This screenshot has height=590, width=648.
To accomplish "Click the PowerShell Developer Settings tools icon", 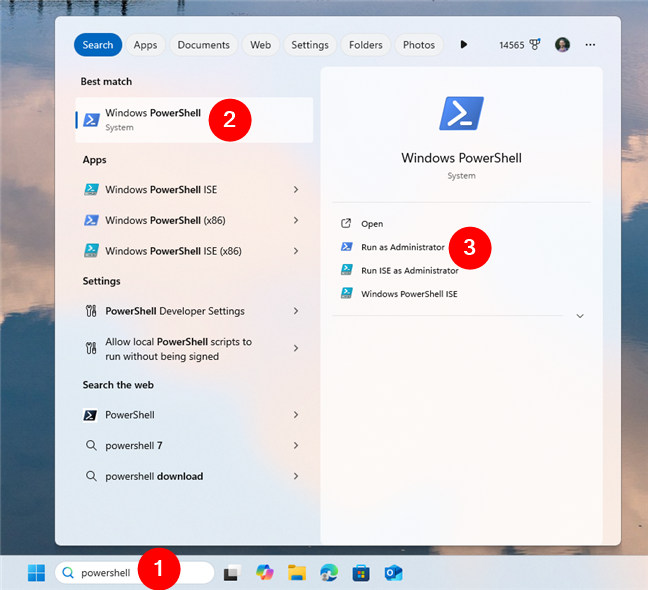I will (x=91, y=311).
